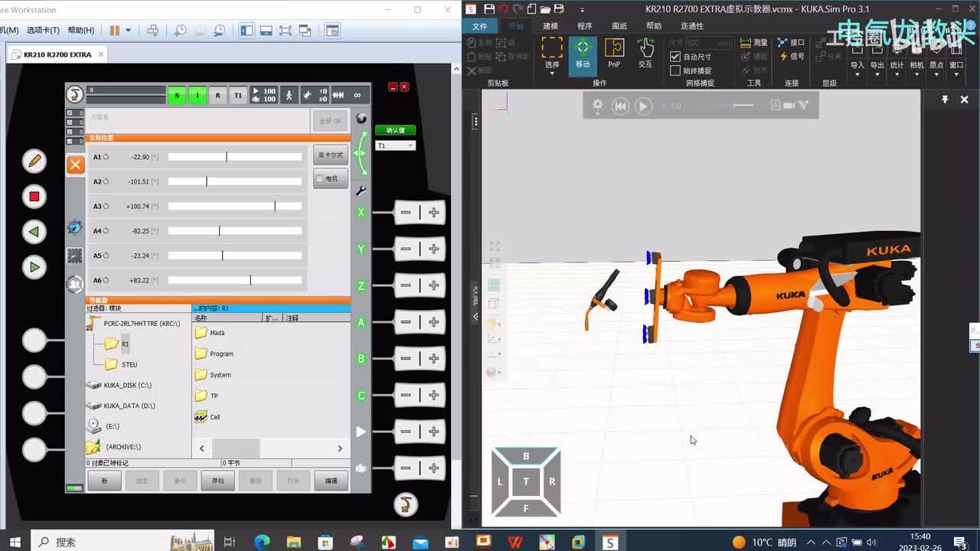980x551 pixels.
Task: Open the VMware 选项卡(T) menu
Action: (43, 31)
